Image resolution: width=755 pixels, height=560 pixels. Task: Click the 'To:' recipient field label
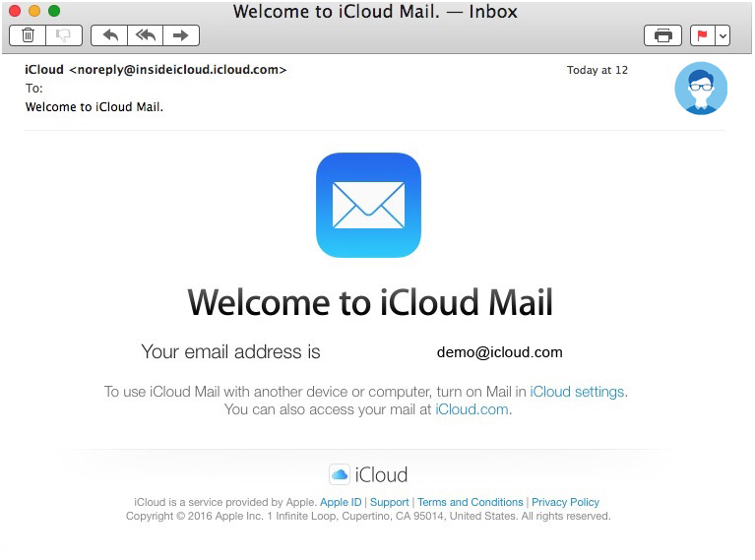(x=33, y=89)
